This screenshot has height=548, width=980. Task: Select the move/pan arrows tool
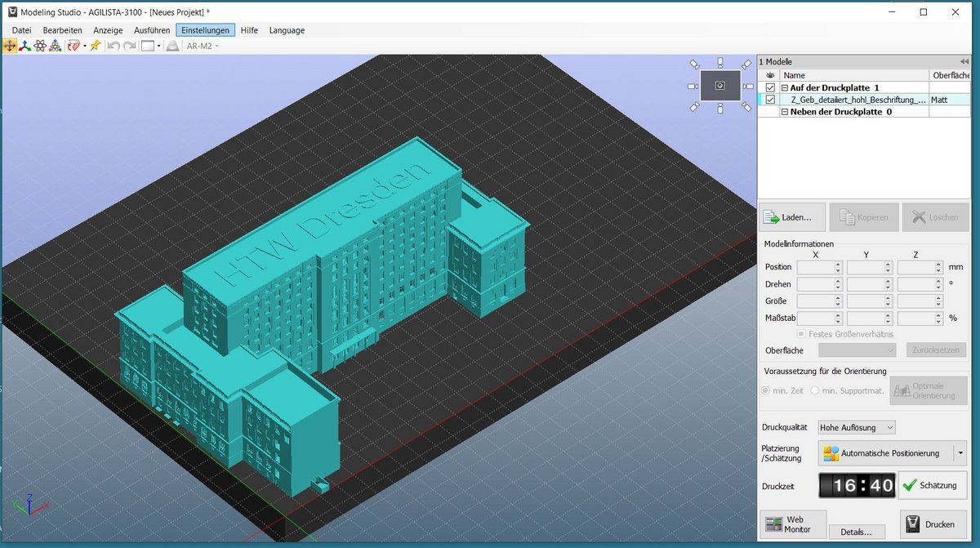[10, 46]
